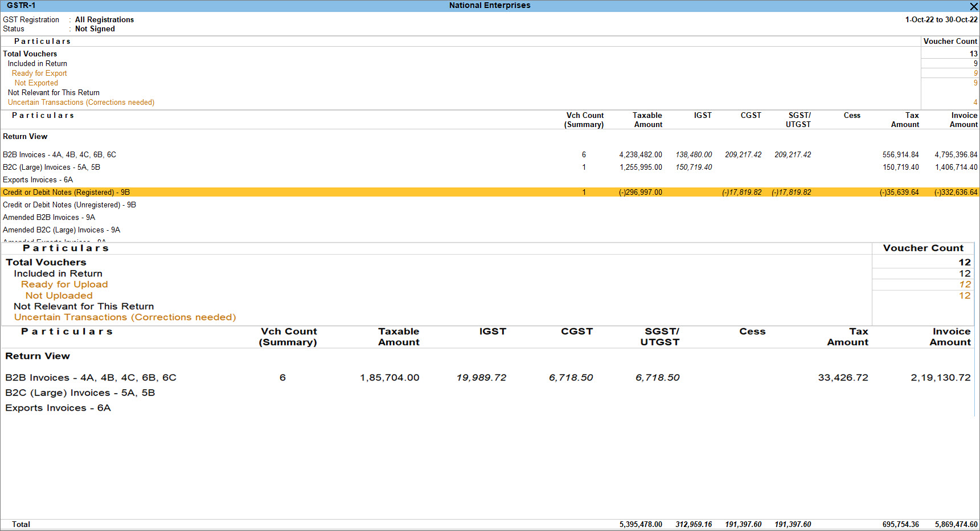Close the GSTR-1 report with the X icon

point(973,6)
